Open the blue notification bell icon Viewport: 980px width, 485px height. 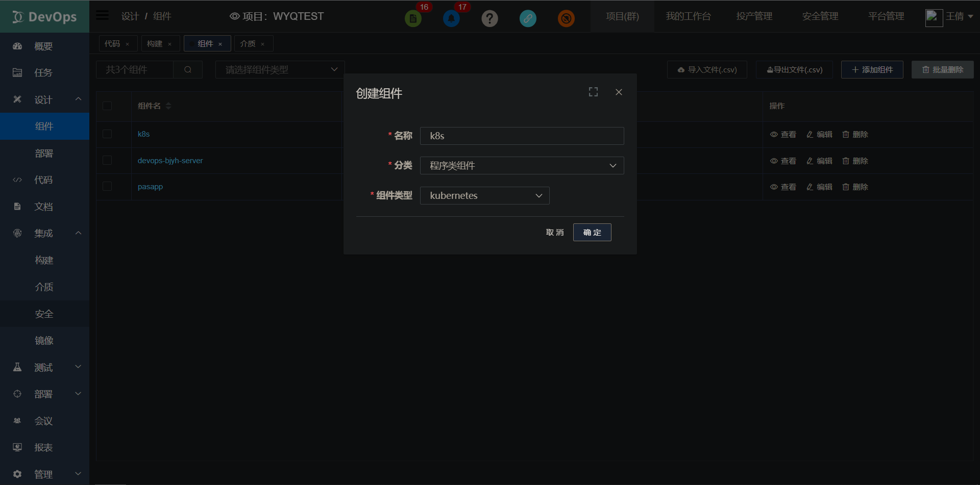click(451, 19)
